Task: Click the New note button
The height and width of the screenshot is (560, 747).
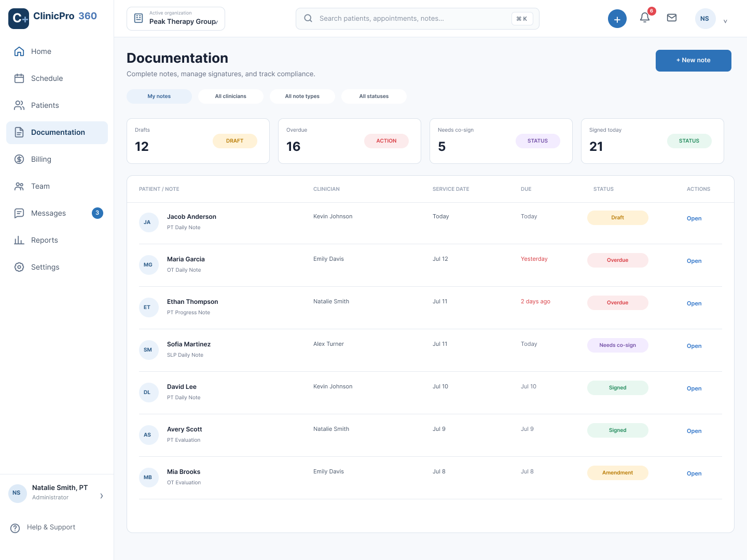Action: pos(694,61)
